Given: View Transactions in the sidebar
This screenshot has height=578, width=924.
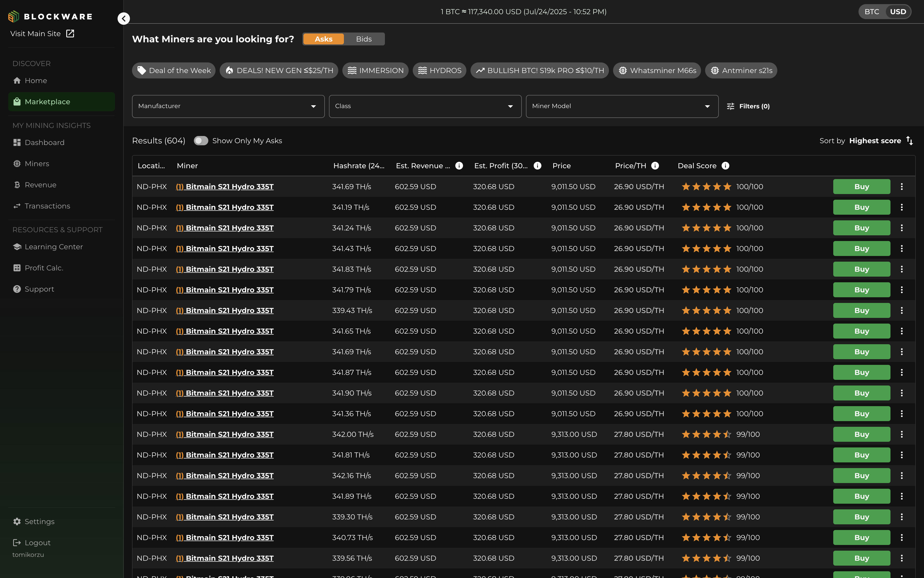Looking at the screenshot, I should [61, 206].
